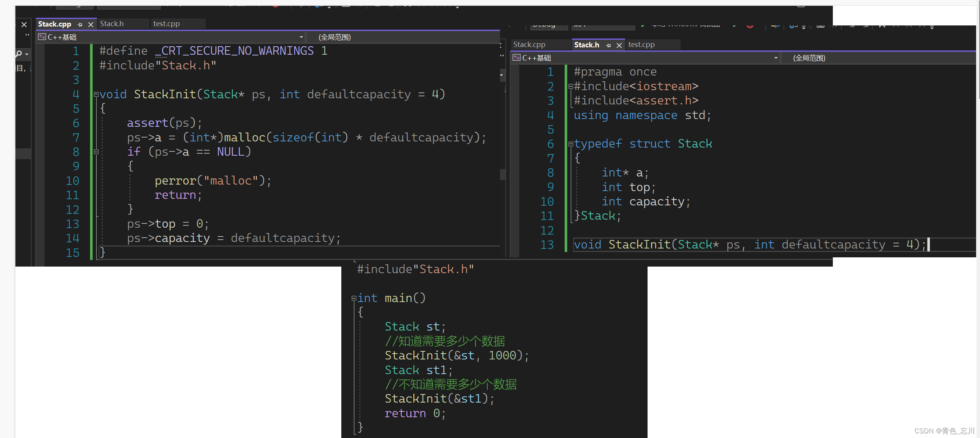Pin the Stack.cpp tab in left editor
980x438 pixels.
click(80, 24)
